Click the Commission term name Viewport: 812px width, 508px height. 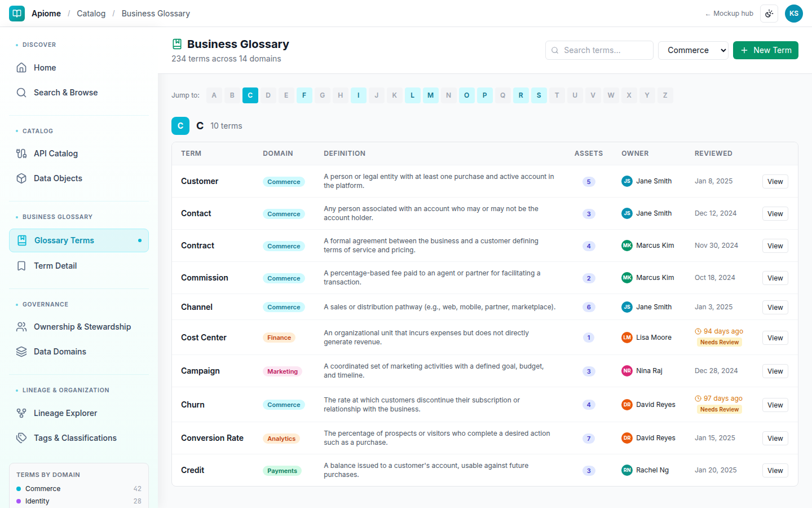click(x=205, y=278)
